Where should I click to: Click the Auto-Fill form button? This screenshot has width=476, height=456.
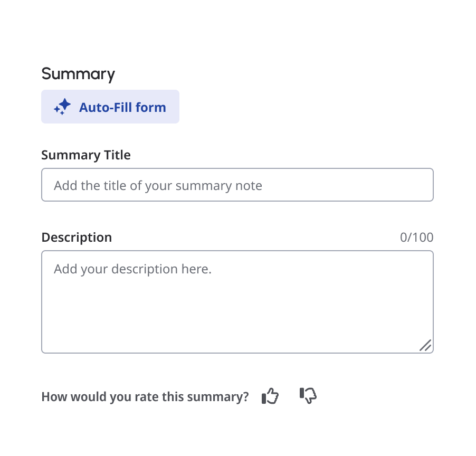[110, 107]
